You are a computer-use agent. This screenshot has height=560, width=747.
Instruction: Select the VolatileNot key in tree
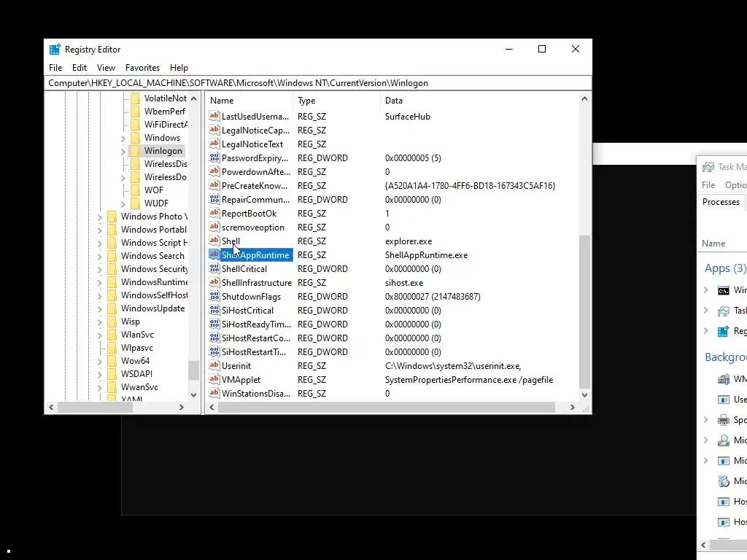(166, 98)
